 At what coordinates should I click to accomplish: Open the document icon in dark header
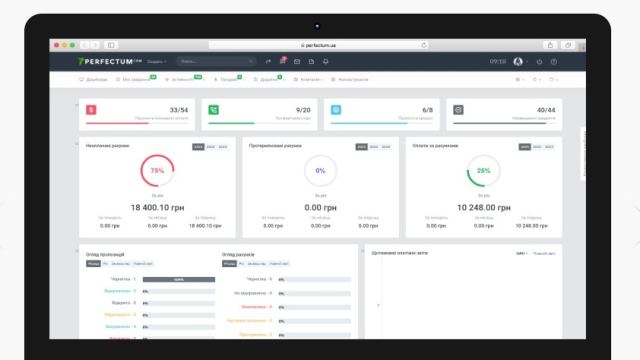coord(311,62)
